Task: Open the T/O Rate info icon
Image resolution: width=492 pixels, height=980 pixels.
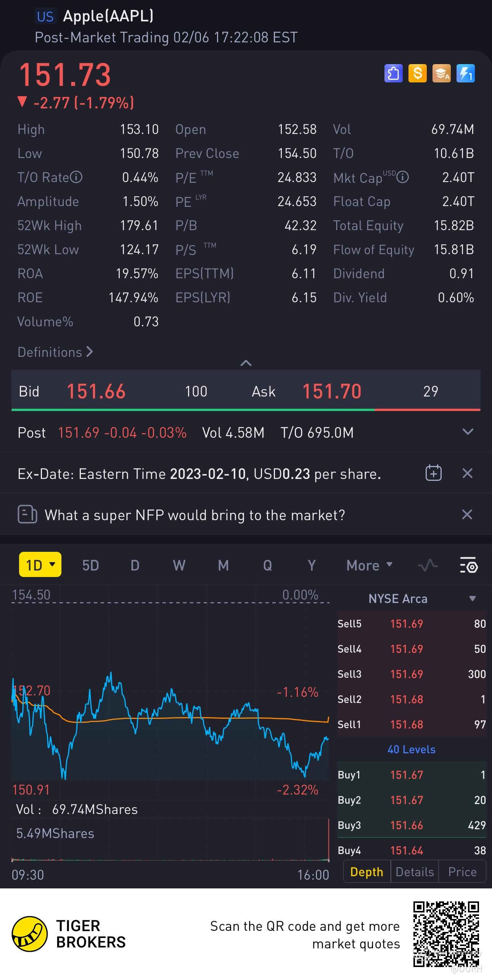Action: (76, 177)
